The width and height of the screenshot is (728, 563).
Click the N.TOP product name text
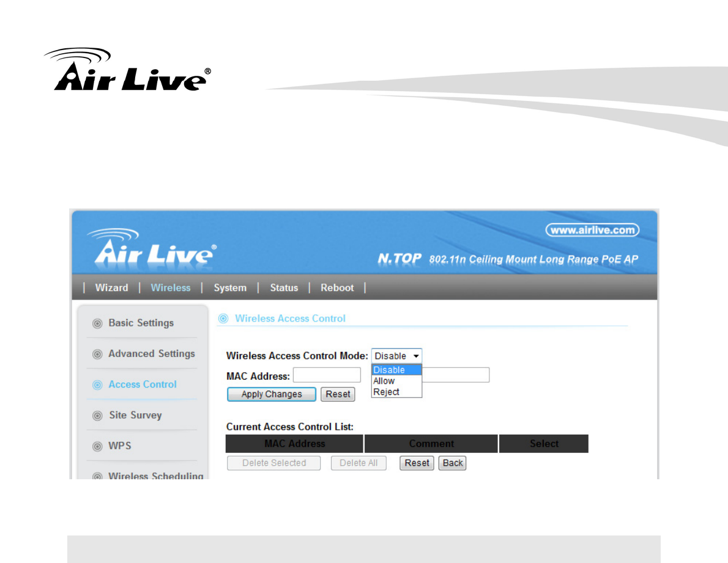[x=399, y=259]
